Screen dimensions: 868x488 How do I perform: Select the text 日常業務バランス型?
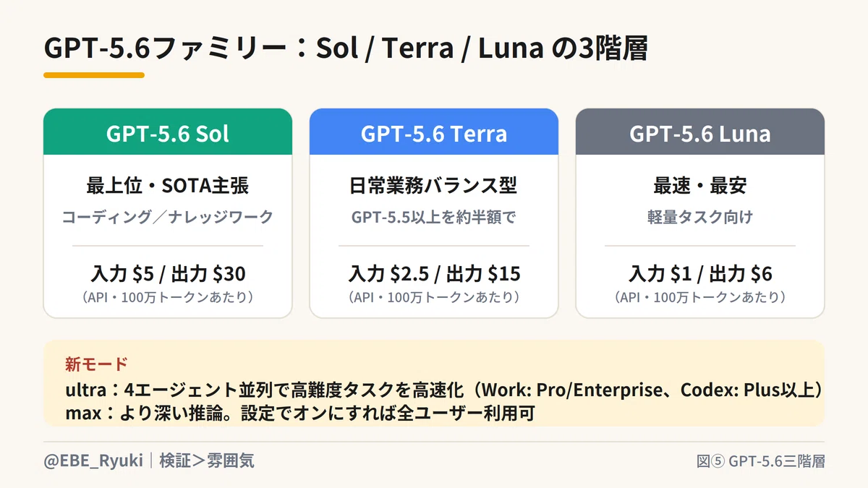(434, 186)
